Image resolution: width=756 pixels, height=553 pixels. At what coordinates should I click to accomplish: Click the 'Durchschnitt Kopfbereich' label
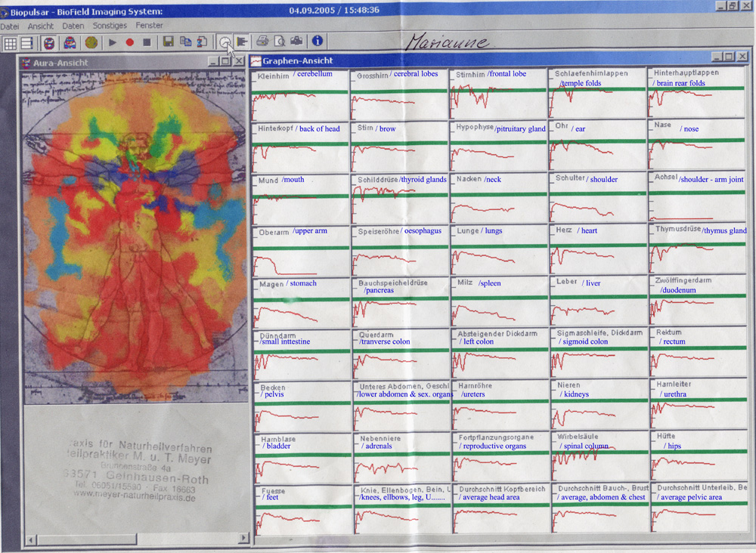502,489
